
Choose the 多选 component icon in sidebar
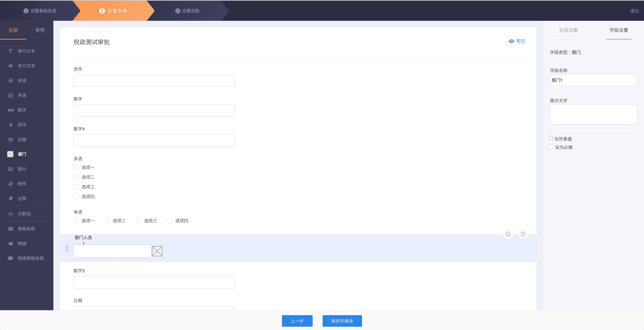11,95
